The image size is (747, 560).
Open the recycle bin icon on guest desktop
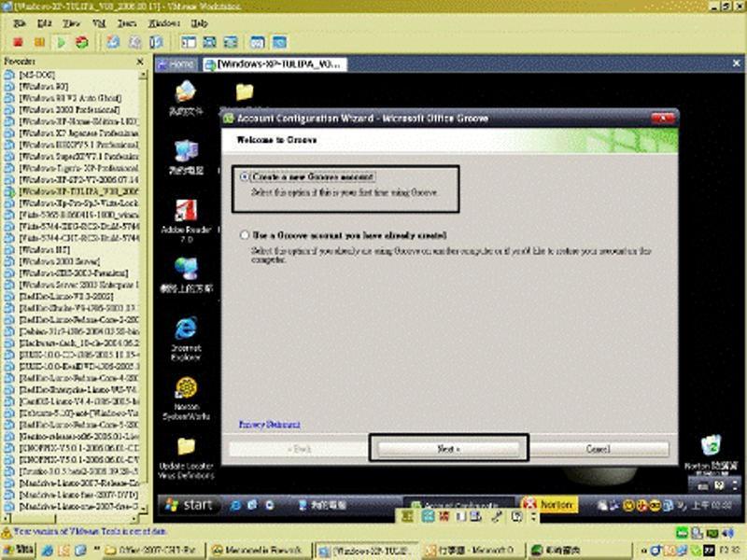click(711, 446)
